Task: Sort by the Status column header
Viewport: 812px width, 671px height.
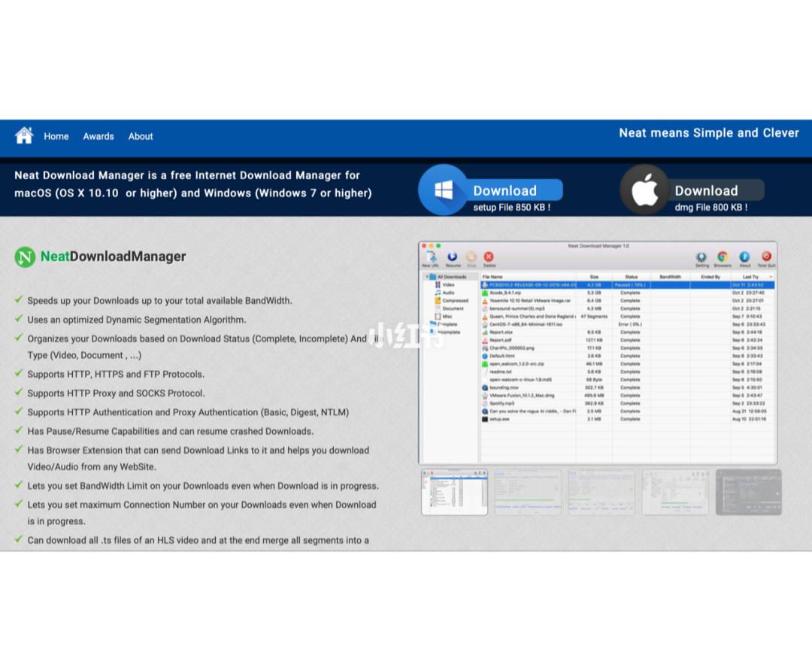Action: click(631, 277)
